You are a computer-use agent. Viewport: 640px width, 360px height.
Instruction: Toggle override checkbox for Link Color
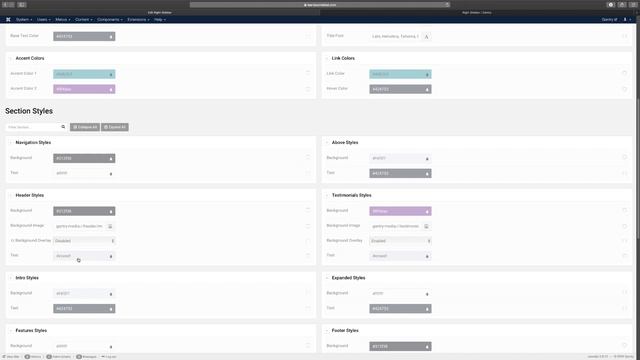point(624,73)
